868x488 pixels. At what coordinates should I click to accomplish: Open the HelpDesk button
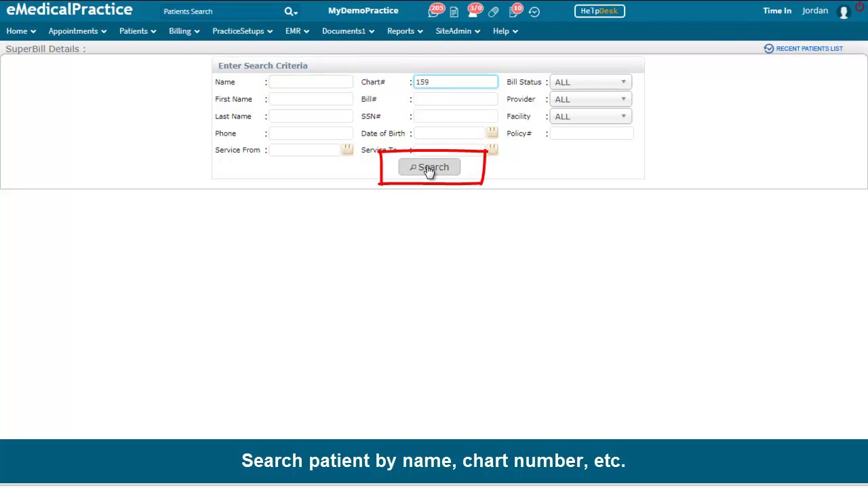pos(599,11)
